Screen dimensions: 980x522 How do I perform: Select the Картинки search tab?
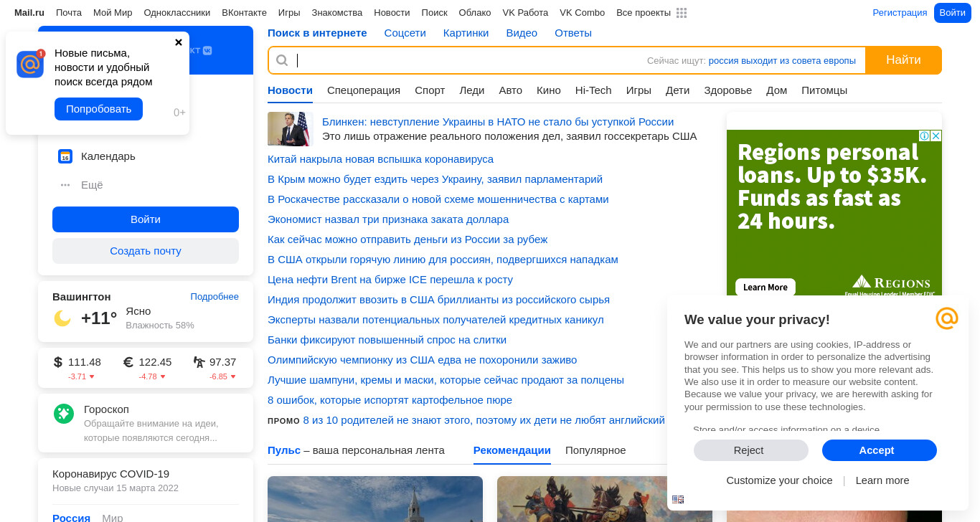tap(466, 33)
